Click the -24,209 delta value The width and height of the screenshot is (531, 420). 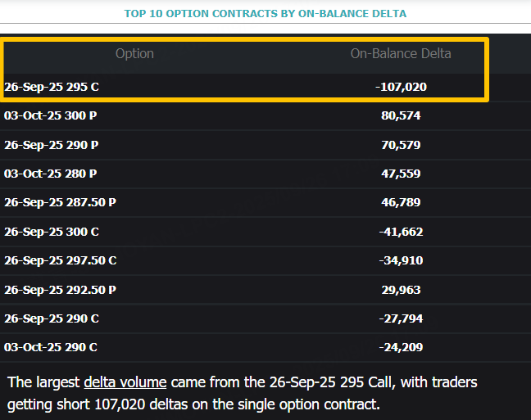[401, 347]
